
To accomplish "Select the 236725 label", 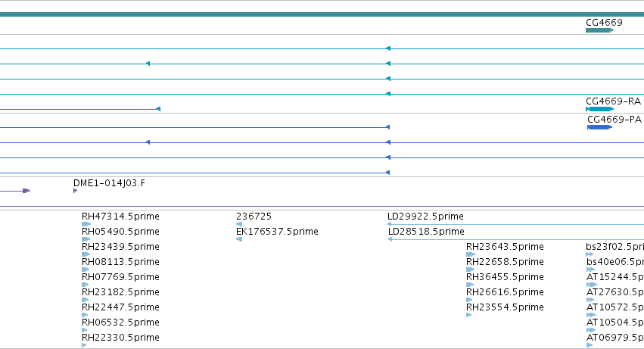I will pyautogui.click(x=254, y=217).
